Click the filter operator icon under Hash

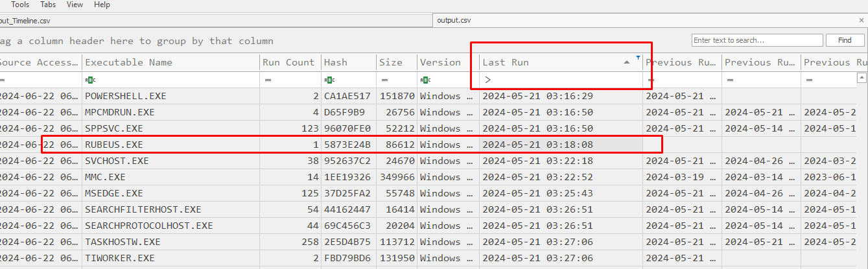(x=329, y=80)
